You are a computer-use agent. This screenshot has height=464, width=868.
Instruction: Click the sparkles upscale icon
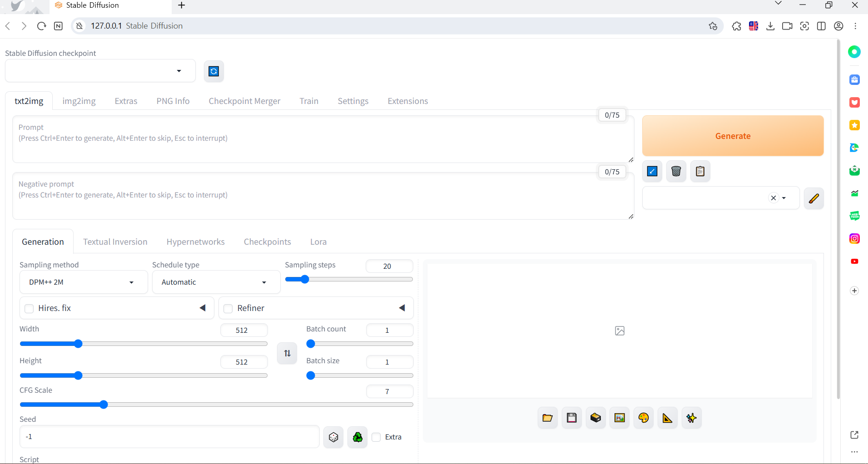[x=691, y=418]
